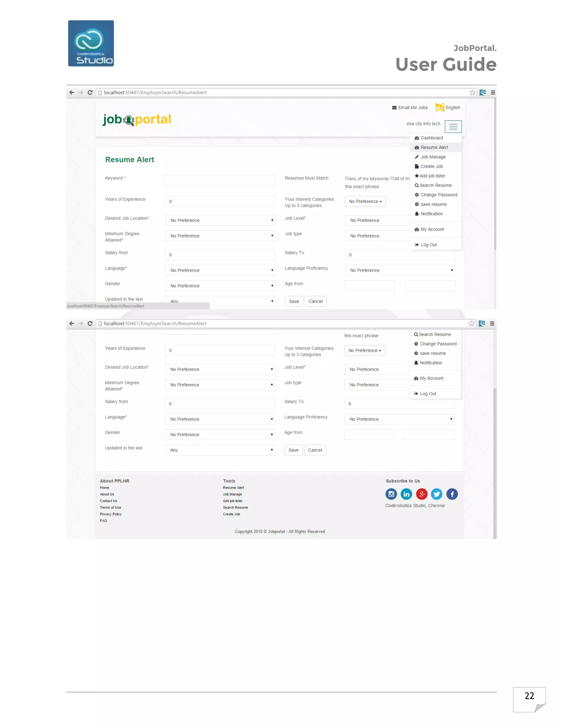The height and width of the screenshot is (728, 563).
Task: Open Gender dropdown in the upper form
Action: [x=220, y=286]
